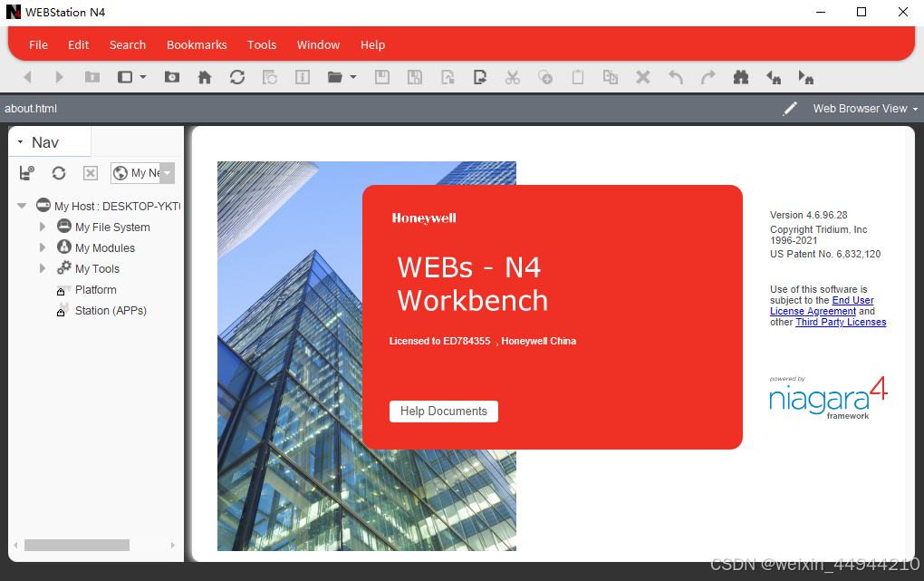The width and height of the screenshot is (924, 581).
Task: Open the Window menu
Action: click(318, 44)
